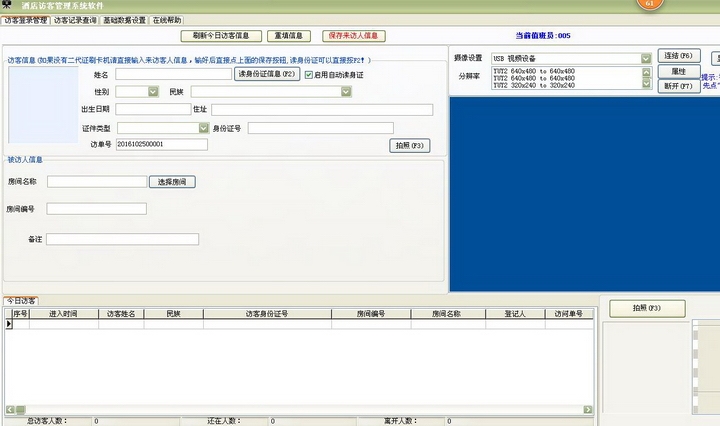Click the 保存来访人信息 button
The height and width of the screenshot is (426, 720).
pyautogui.click(x=353, y=36)
